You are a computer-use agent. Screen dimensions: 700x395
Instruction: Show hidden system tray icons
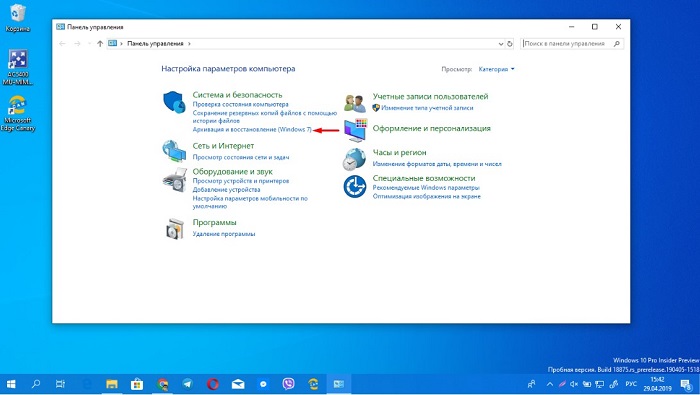point(550,384)
